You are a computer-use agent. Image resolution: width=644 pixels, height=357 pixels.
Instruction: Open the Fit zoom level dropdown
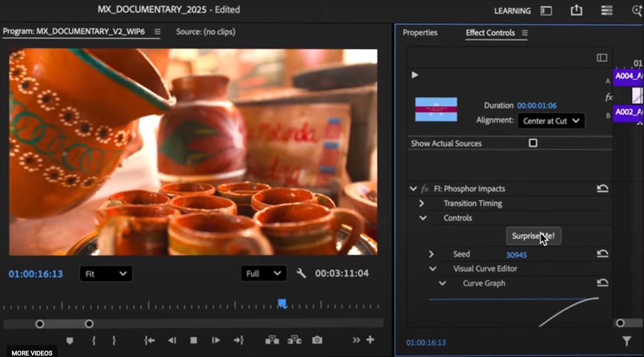(105, 273)
